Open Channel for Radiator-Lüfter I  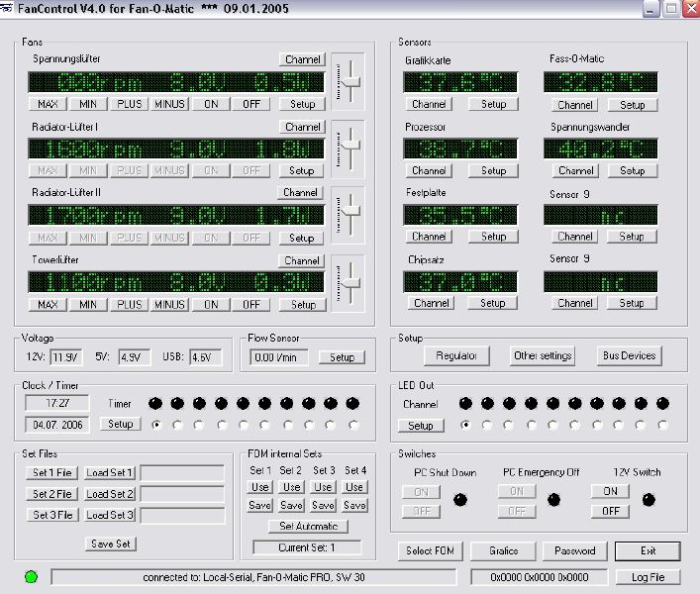point(303,127)
